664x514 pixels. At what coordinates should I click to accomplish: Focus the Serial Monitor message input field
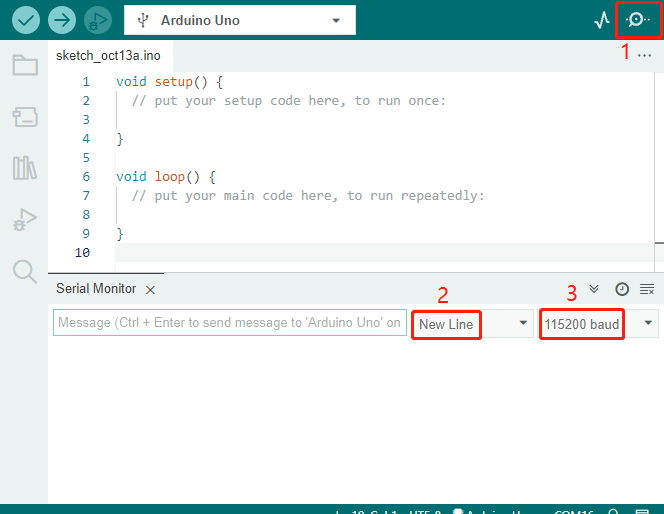230,323
